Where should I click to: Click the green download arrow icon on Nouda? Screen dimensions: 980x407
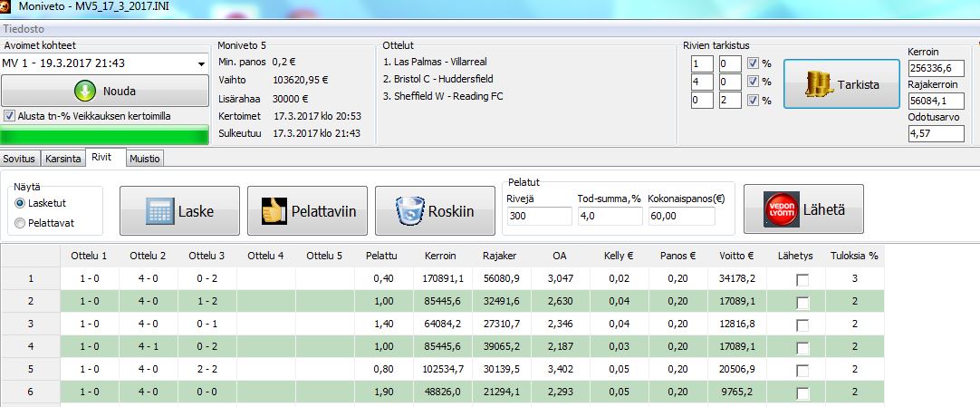[84, 92]
